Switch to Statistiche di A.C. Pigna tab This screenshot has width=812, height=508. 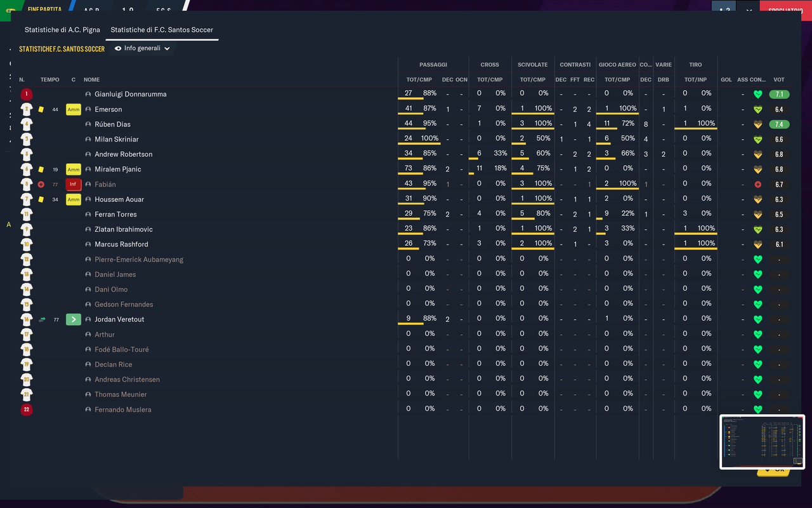(x=62, y=30)
